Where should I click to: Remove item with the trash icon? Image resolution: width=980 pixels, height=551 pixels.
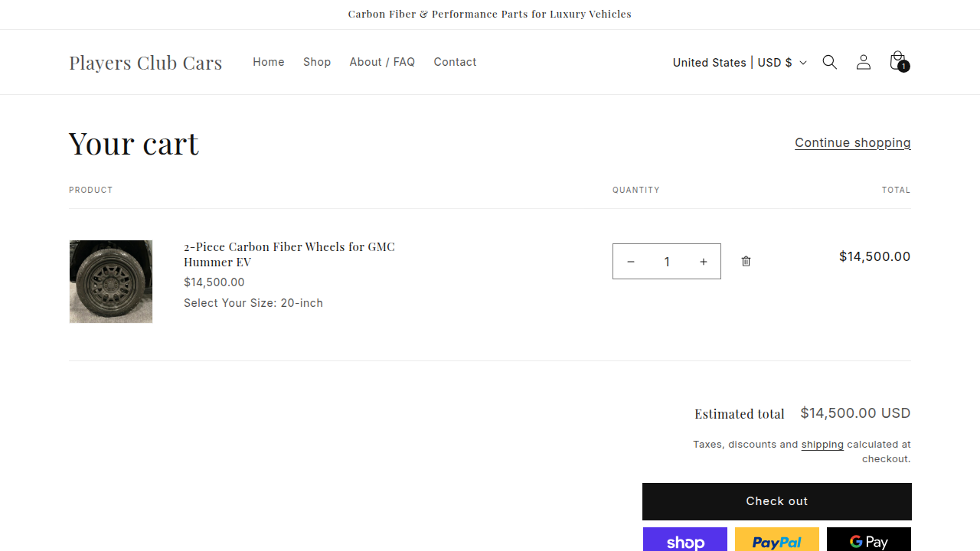[746, 262]
